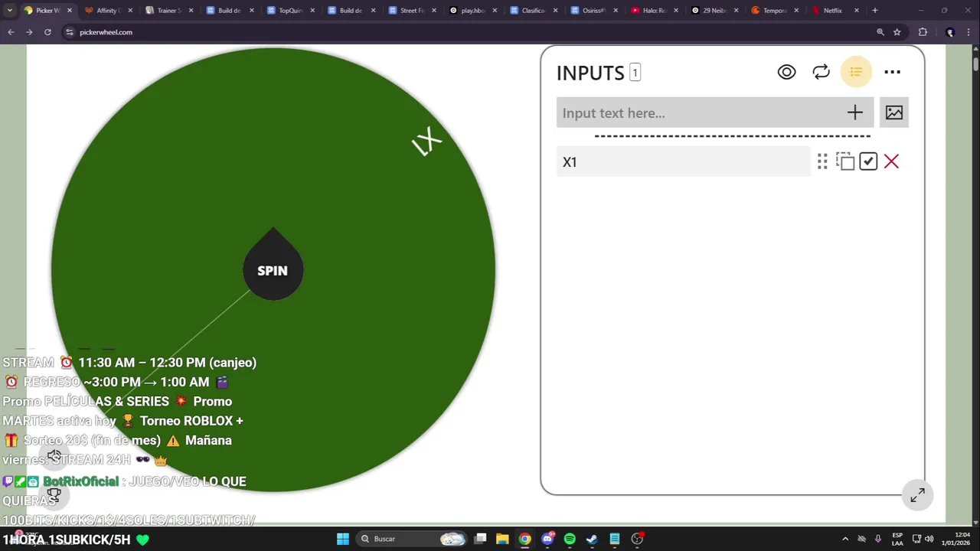Open Discord from the taskbar
980x551 pixels.
(547, 539)
